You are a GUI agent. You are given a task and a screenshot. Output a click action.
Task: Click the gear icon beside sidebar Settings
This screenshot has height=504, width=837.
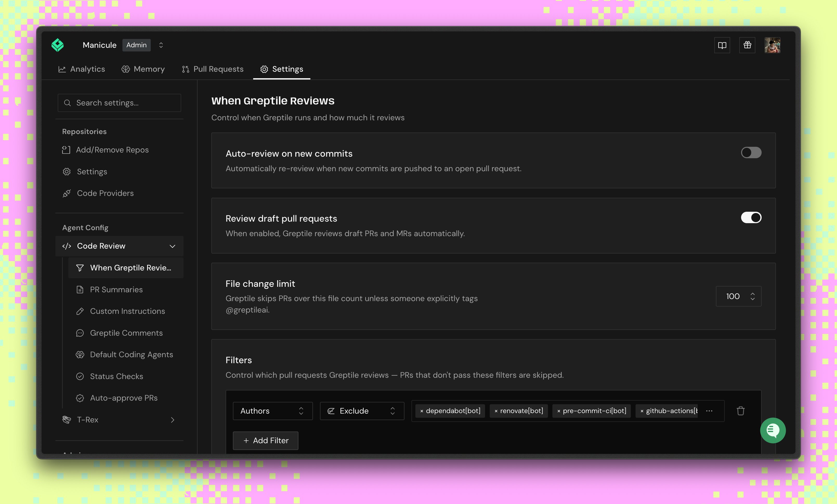tap(67, 171)
